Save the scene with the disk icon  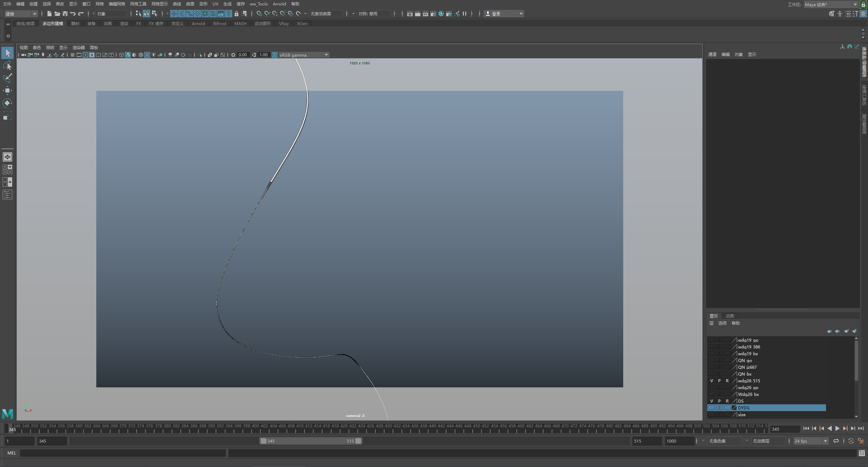tap(65, 14)
